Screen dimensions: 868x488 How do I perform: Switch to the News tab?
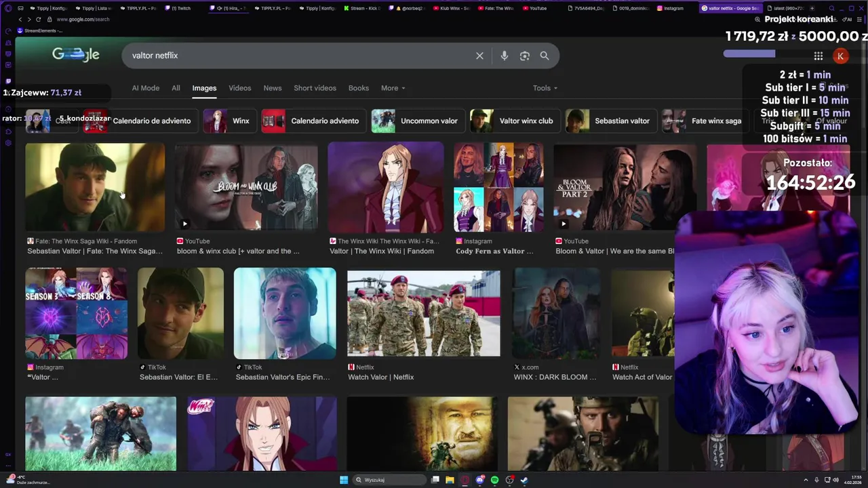(x=273, y=88)
